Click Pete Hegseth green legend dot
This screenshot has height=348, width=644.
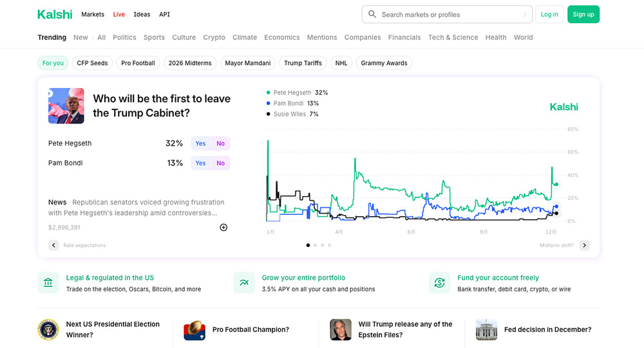click(x=268, y=93)
